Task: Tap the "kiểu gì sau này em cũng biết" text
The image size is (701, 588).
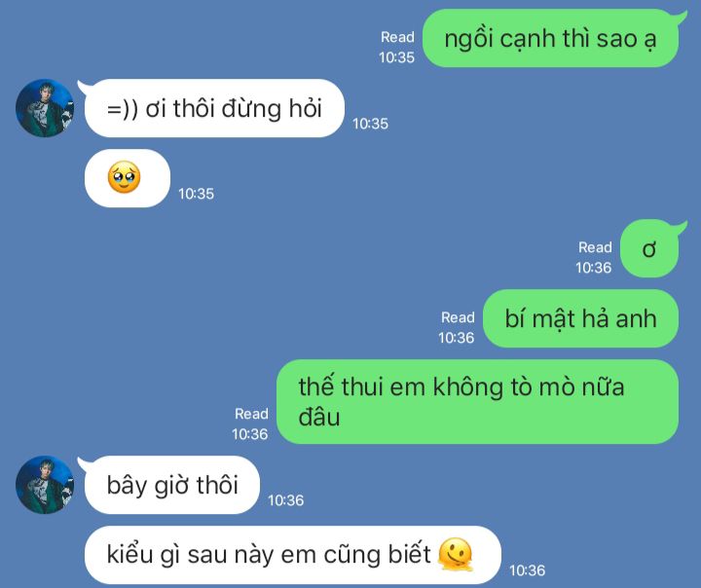Action: click(269, 555)
